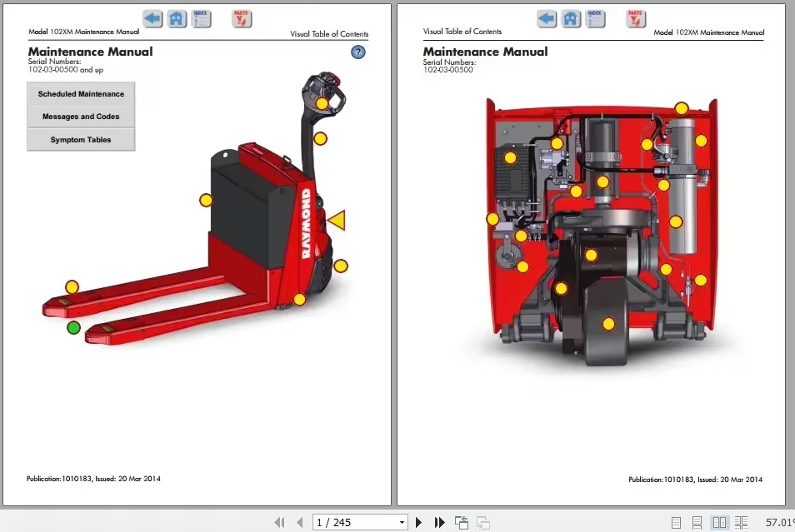This screenshot has height=532, width=795.
Task: Click the back arrow icon on left page
Action: 152,18
